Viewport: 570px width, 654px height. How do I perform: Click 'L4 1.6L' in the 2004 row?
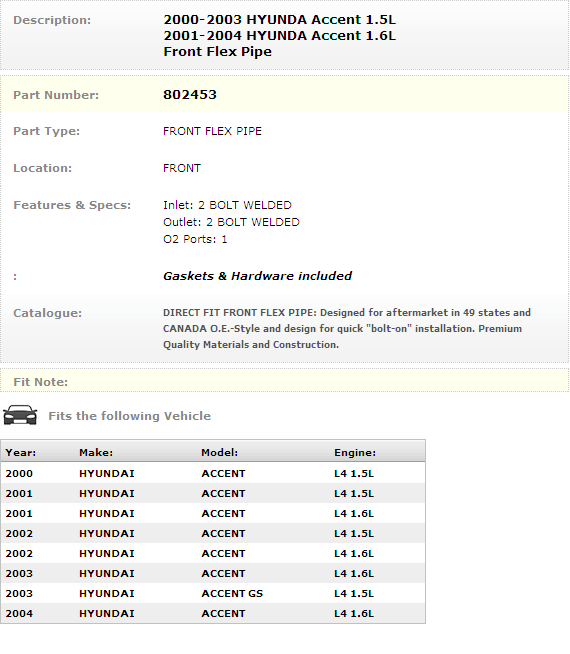(x=354, y=614)
